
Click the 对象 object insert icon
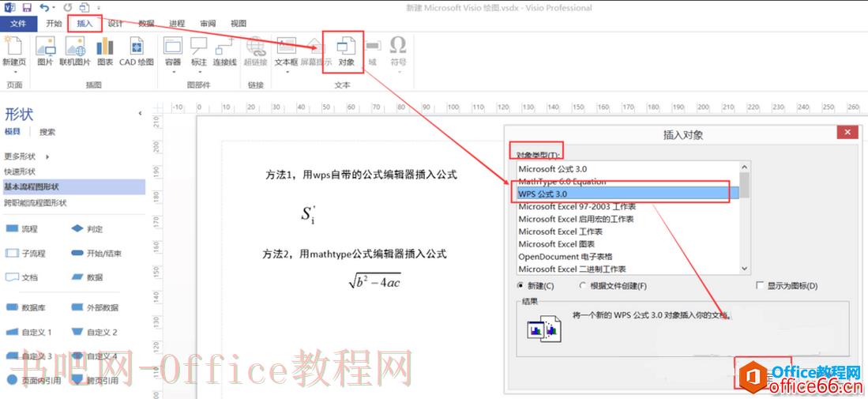346,47
